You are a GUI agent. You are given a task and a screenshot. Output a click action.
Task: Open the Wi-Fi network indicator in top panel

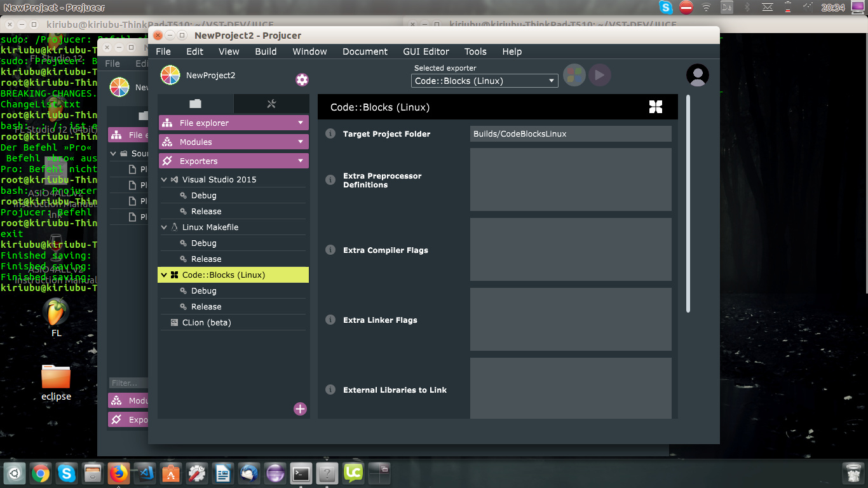706,8
